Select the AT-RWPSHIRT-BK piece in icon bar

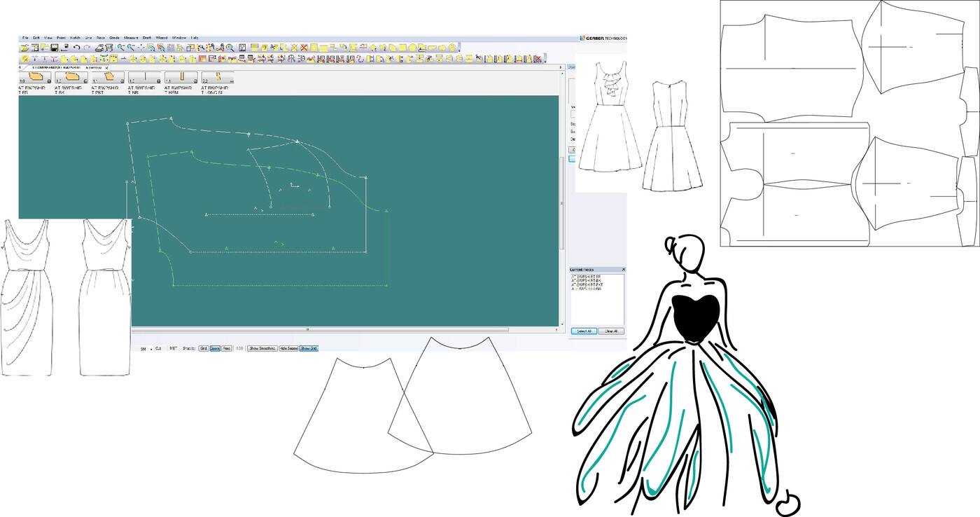[x=71, y=78]
